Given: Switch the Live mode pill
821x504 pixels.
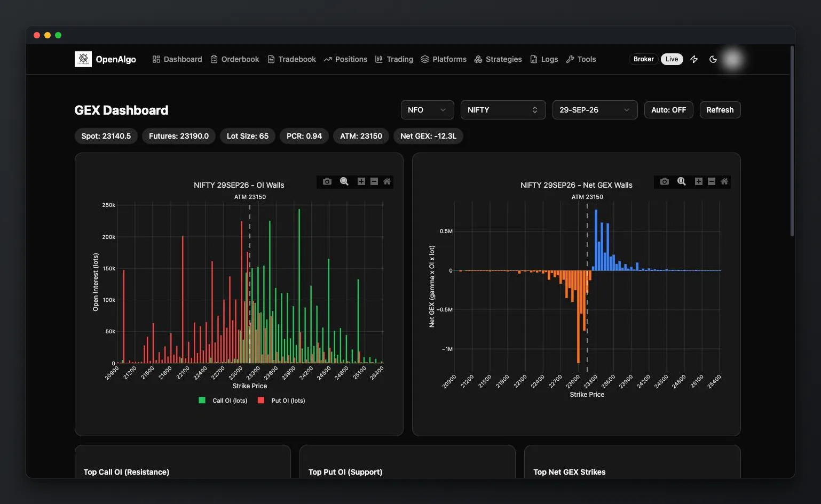Looking at the screenshot, I should pos(672,59).
